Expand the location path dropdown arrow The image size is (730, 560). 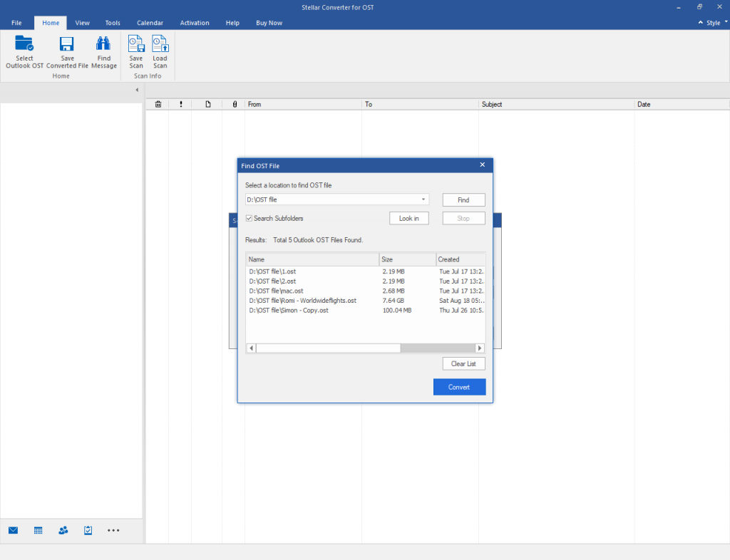click(x=423, y=199)
